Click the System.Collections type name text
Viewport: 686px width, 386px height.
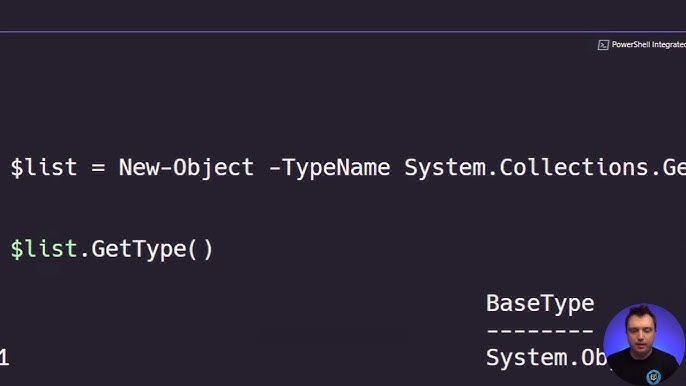click(x=545, y=168)
